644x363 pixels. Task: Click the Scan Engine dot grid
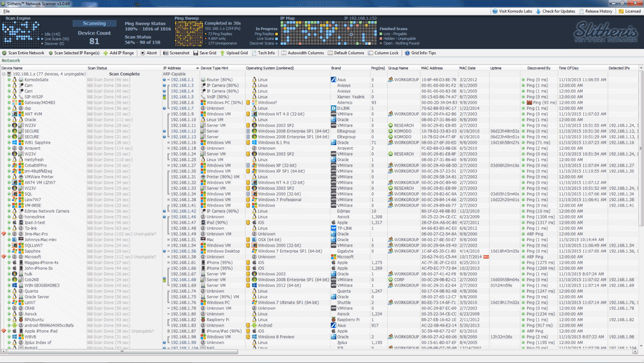click(x=20, y=34)
